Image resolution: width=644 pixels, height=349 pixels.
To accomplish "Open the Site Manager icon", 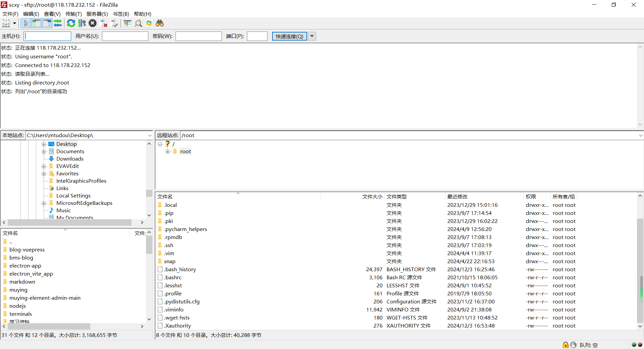I will [6, 23].
